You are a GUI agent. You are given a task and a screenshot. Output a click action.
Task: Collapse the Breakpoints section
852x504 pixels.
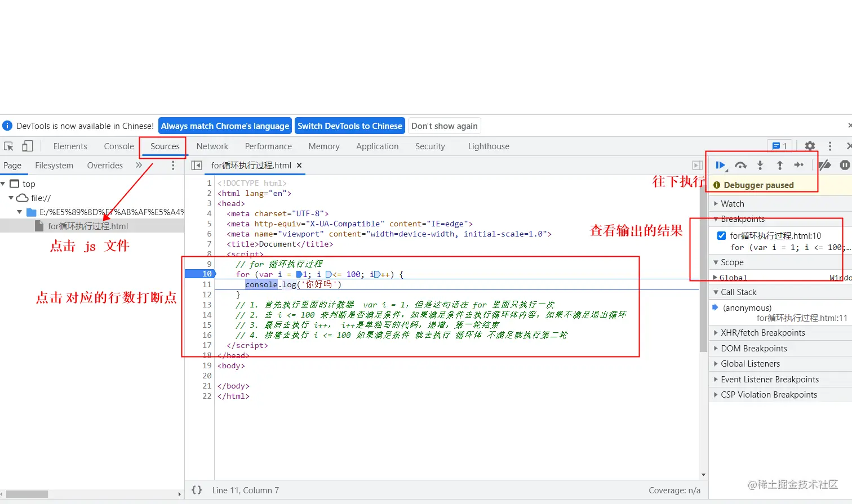coord(780,219)
